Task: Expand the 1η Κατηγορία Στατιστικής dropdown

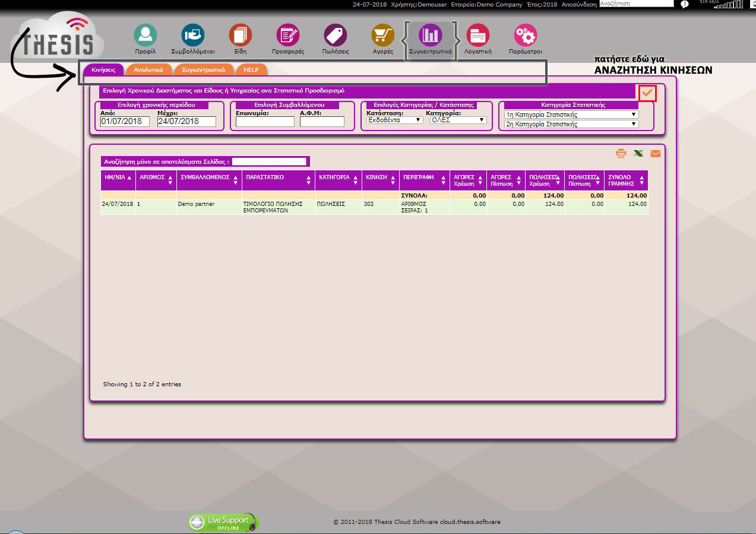Action: pos(571,115)
